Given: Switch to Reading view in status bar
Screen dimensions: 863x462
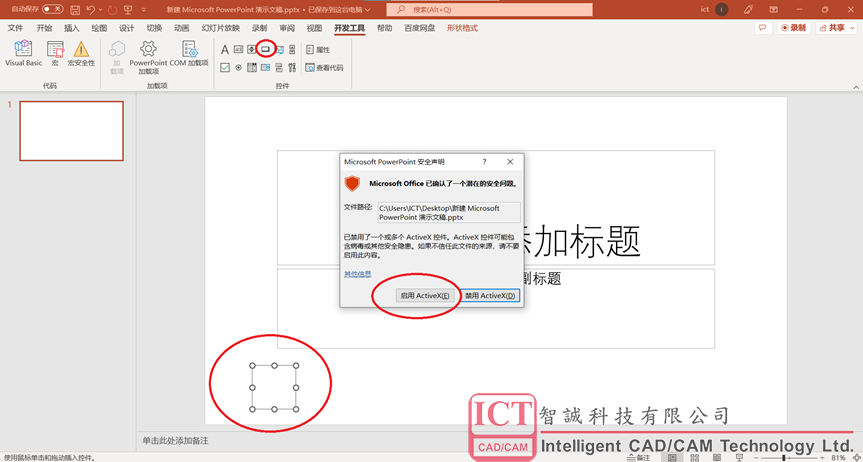Looking at the screenshot, I should [718, 458].
